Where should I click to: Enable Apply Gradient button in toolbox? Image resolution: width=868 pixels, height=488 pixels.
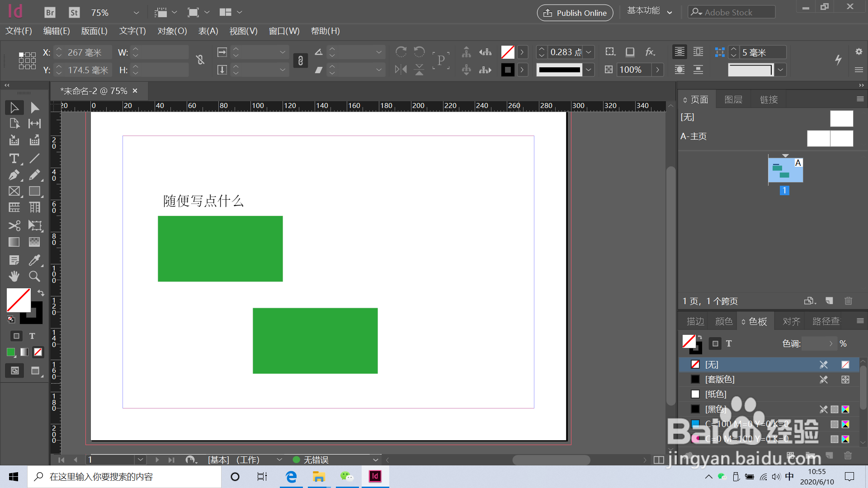[x=24, y=352]
